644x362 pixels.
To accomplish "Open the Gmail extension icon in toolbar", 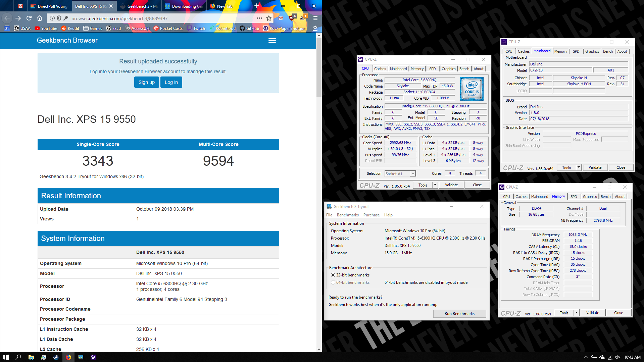I will (x=281, y=18).
